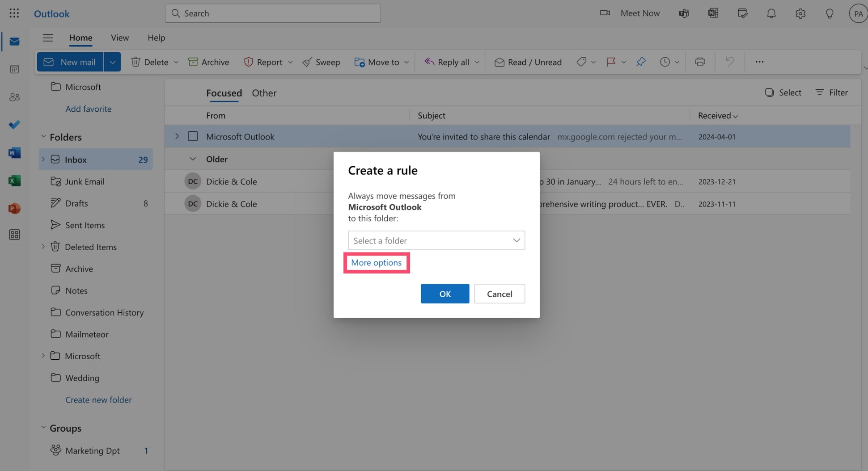Open the Delete dropdown arrow
868x471 pixels.
pyautogui.click(x=176, y=62)
